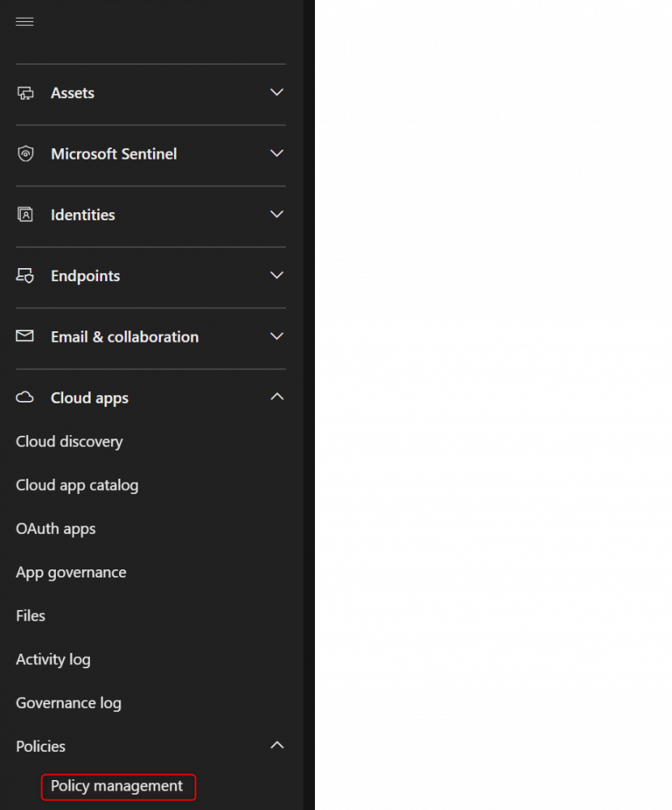Viewport: 672px width, 810px height.
Task: Click the Microsoft Sentinel shield icon
Action: click(25, 153)
